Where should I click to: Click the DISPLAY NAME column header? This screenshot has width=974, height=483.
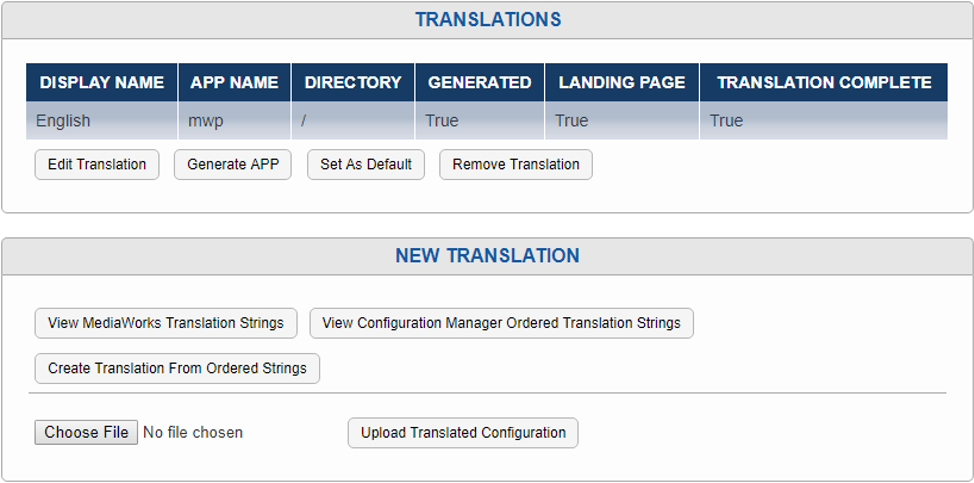tap(102, 83)
